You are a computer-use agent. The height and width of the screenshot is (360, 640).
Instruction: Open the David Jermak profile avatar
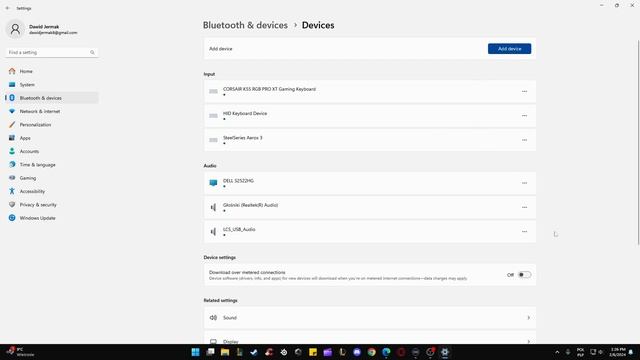point(15,29)
